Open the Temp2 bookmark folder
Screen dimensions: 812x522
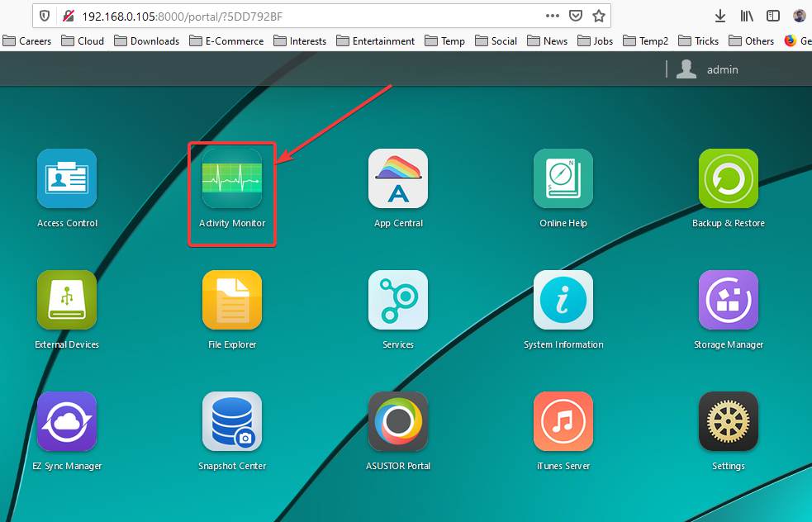pyautogui.click(x=646, y=41)
